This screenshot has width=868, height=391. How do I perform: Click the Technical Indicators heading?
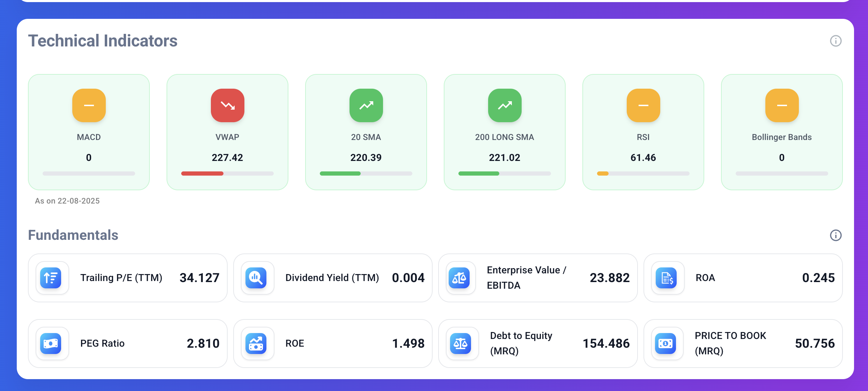pyautogui.click(x=103, y=40)
